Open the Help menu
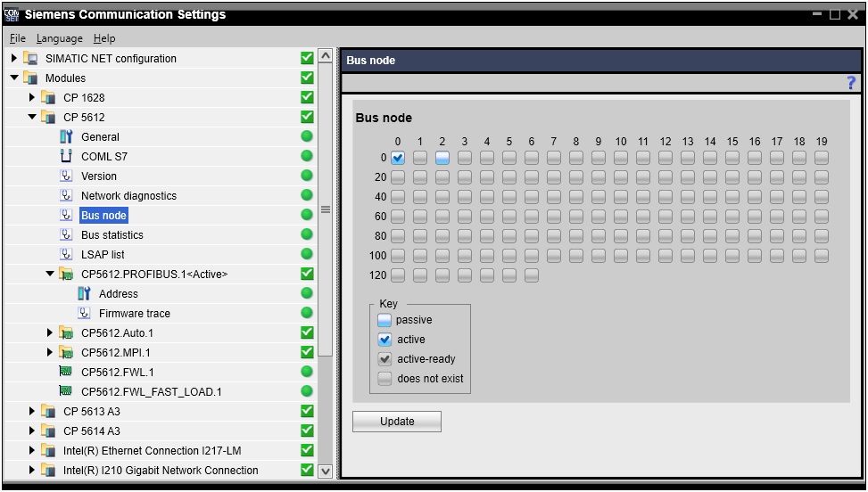868x492 pixels. pos(104,38)
